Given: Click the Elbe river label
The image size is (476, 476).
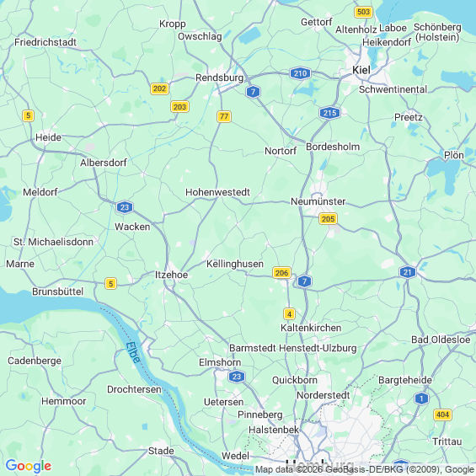Looking at the screenshot, I should click(133, 352).
